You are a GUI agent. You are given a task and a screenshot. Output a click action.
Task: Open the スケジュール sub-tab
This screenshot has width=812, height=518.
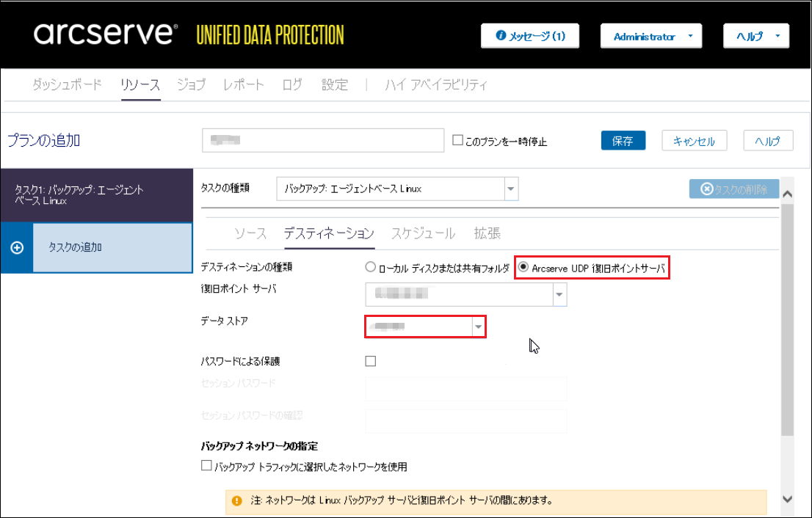point(423,233)
